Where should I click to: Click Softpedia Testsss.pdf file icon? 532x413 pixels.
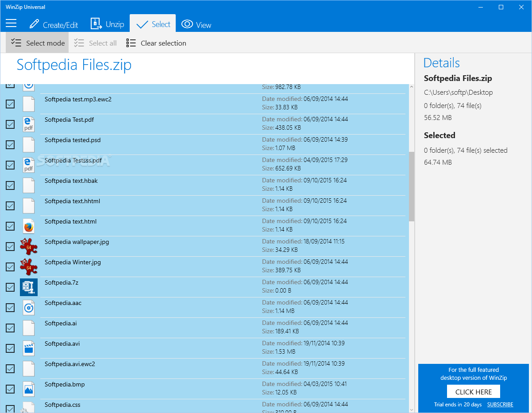click(29, 165)
